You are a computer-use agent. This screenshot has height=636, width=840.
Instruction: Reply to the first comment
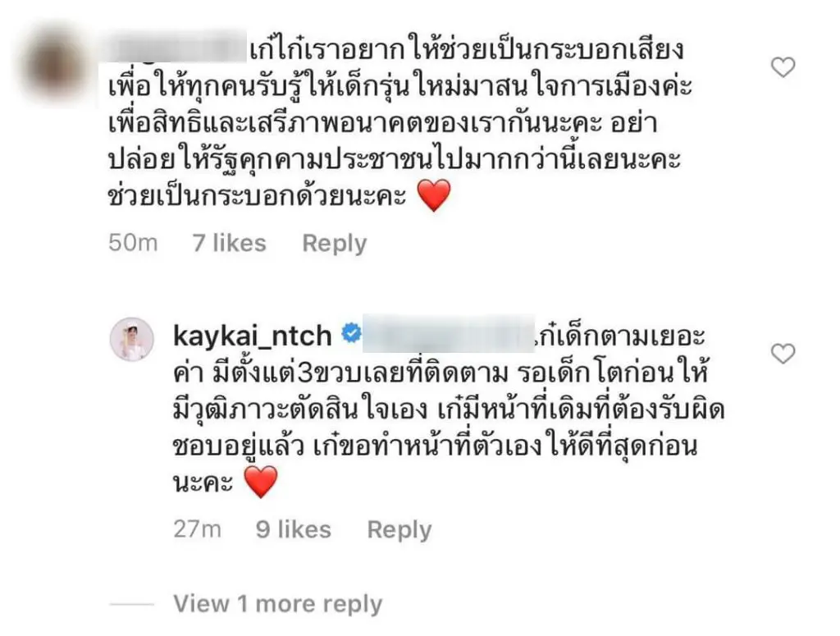[335, 243]
